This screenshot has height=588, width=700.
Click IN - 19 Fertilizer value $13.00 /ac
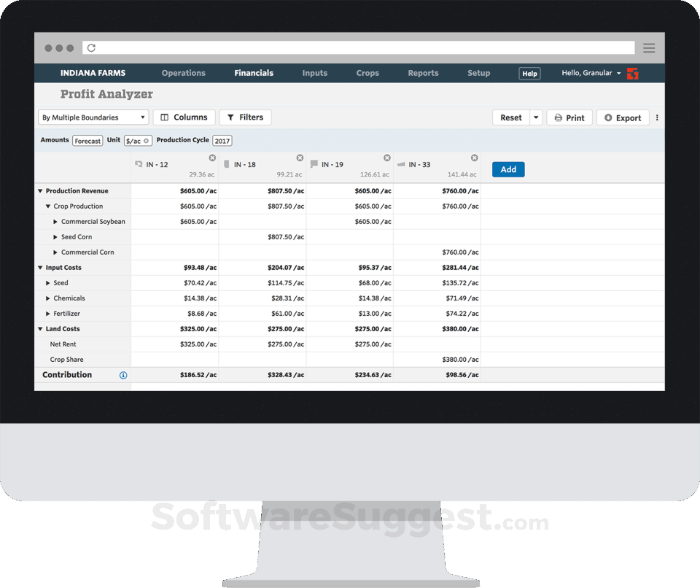coord(375,314)
